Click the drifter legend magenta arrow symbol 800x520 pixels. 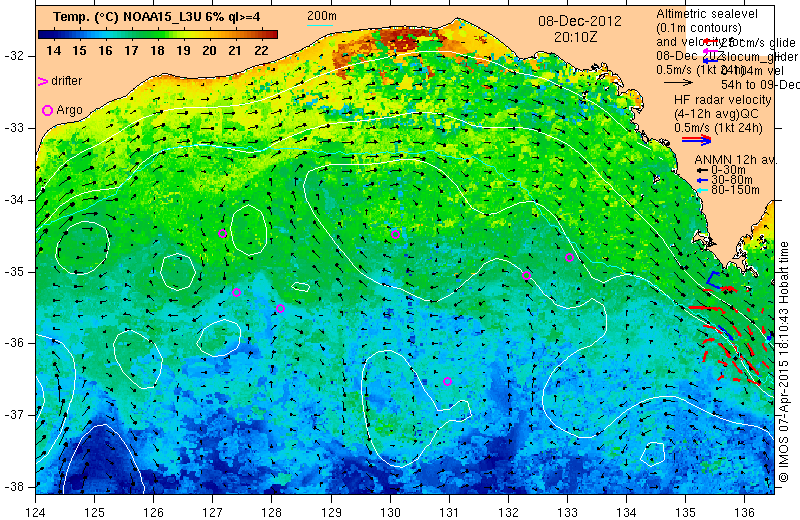pyautogui.click(x=43, y=81)
